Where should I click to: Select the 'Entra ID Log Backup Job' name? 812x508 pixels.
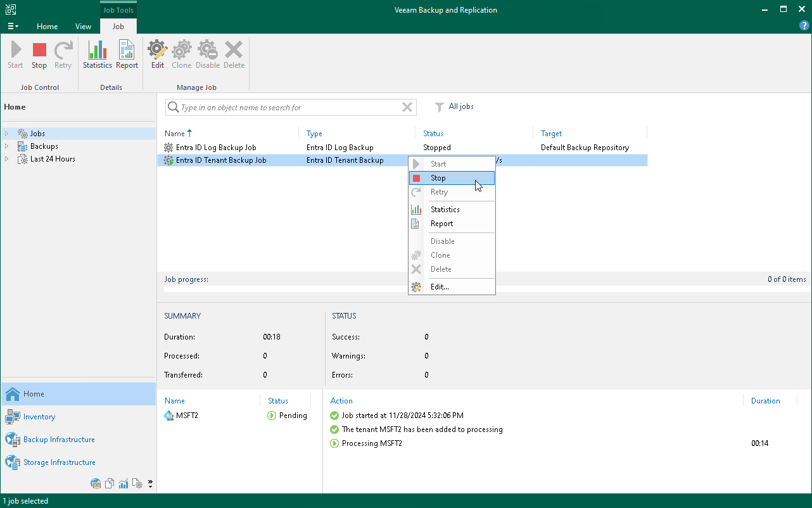(x=216, y=148)
